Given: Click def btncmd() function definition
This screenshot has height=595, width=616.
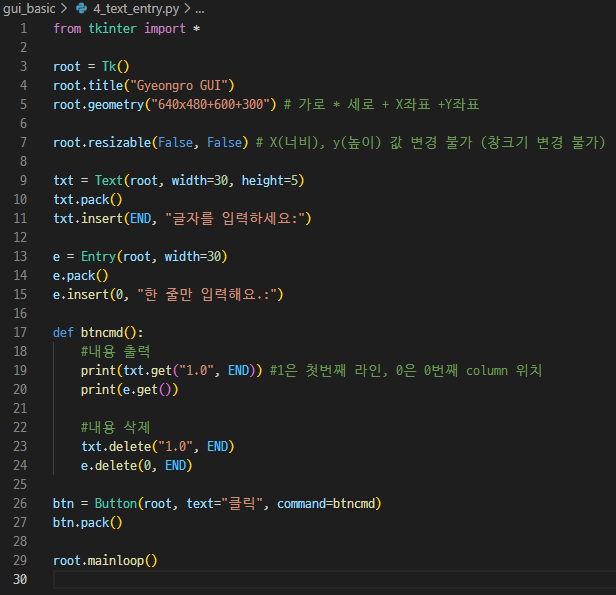Looking at the screenshot, I should tap(98, 333).
